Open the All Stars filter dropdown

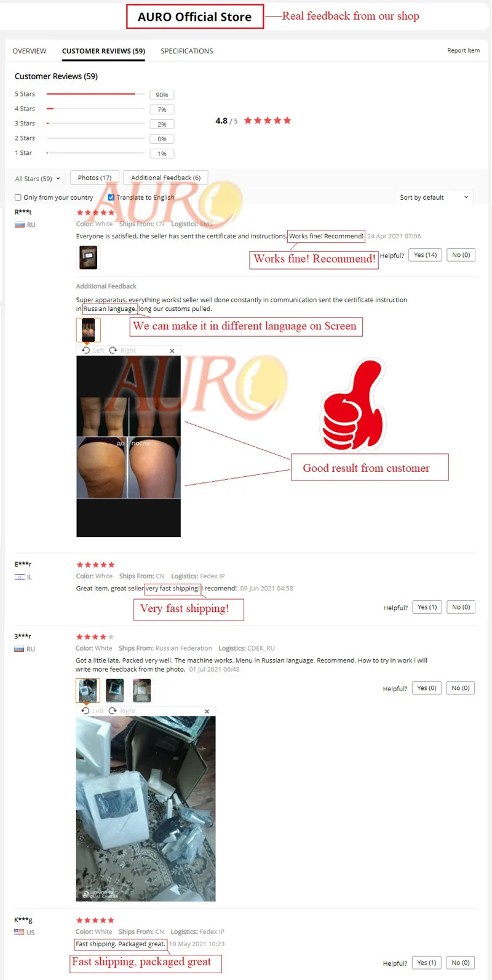click(x=38, y=179)
